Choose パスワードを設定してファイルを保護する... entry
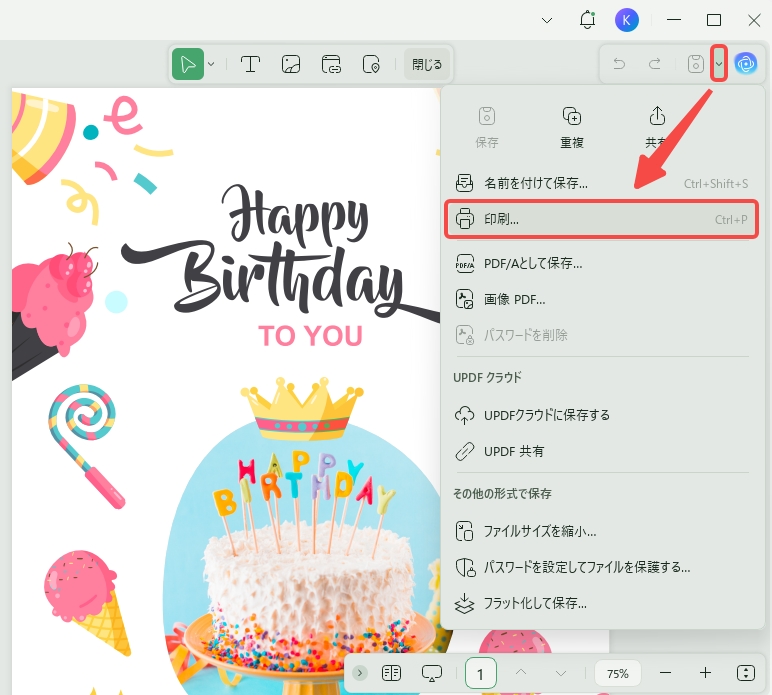 coord(601,567)
